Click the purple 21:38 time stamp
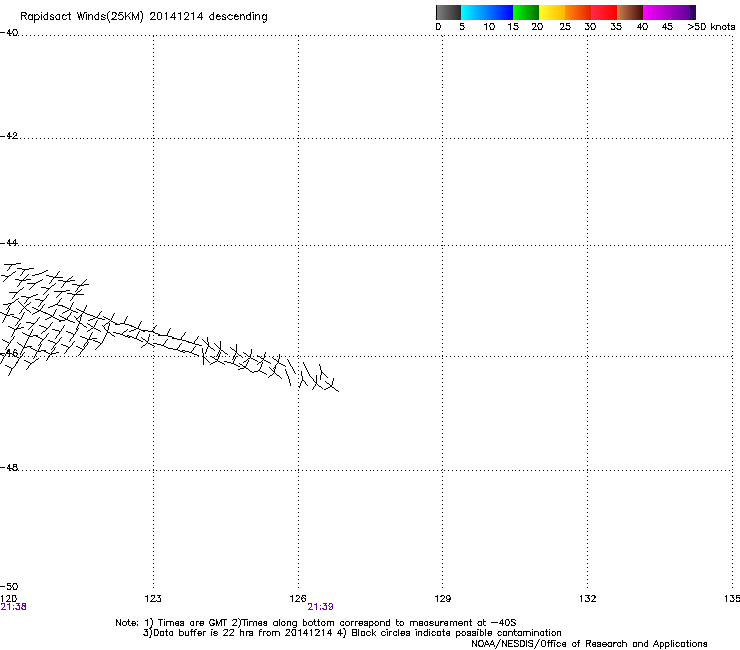Viewport: 740px width, 650px height. [13, 607]
